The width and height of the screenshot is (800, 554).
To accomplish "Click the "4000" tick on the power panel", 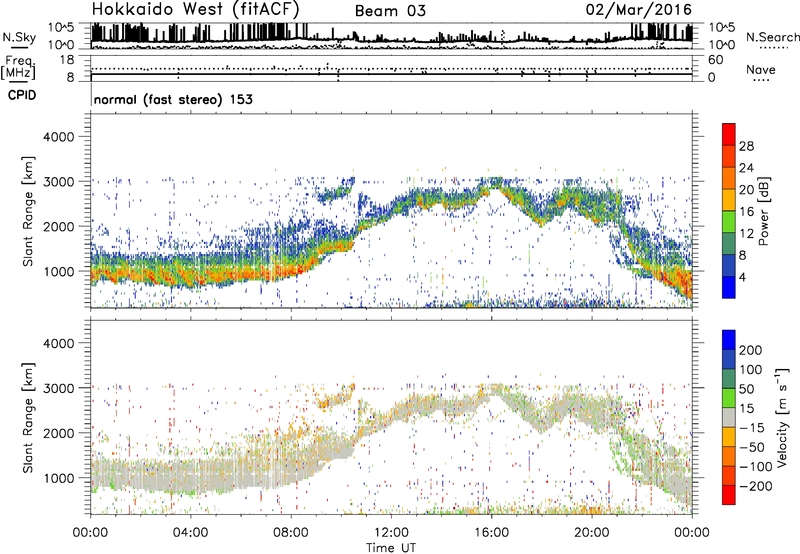I will tap(58, 137).
